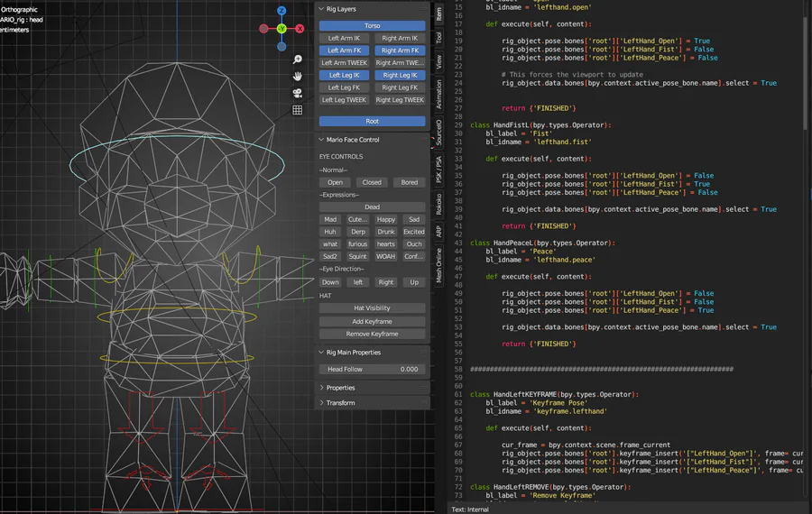This screenshot has height=514, width=812.
Task: Click the negative X axis gizmo circle
Action: (x=263, y=29)
